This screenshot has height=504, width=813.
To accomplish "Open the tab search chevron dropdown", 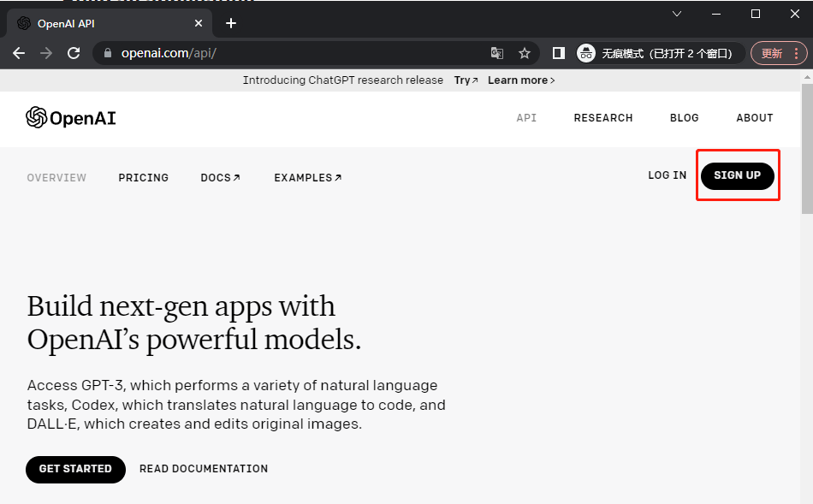I will 677,14.
